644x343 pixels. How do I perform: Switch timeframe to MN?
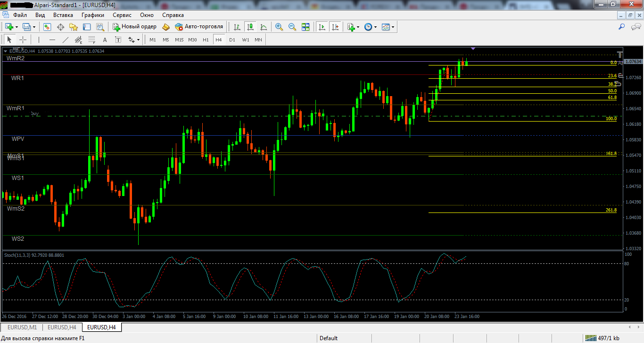(x=258, y=40)
